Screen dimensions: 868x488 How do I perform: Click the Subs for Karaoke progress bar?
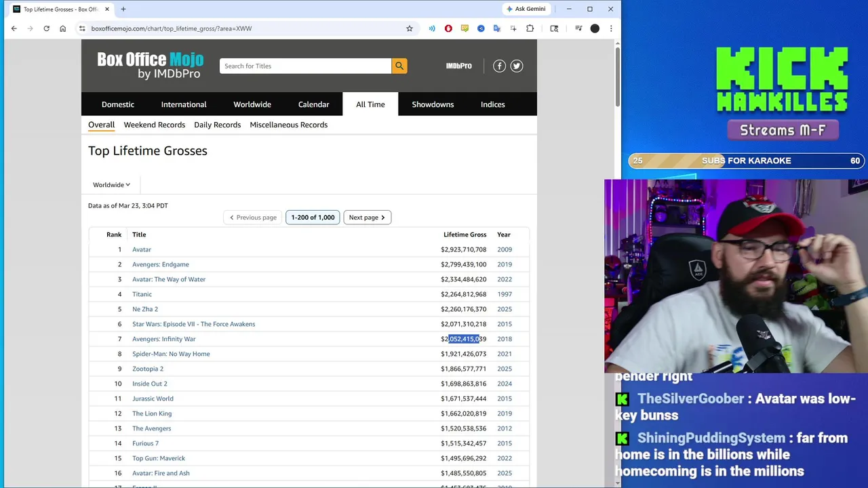pos(747,161)
